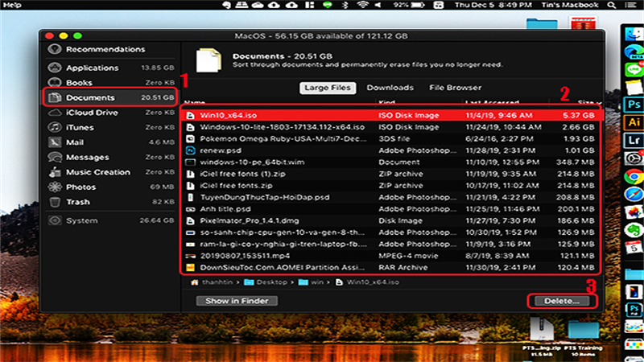
Task: Click Desktop folder in path bar
Action: (266, 282)
